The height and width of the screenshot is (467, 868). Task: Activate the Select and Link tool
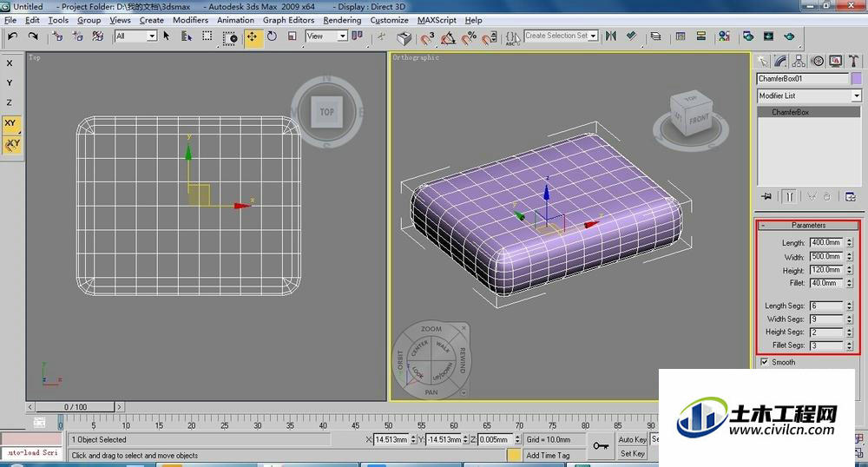(x=57, y=36)
